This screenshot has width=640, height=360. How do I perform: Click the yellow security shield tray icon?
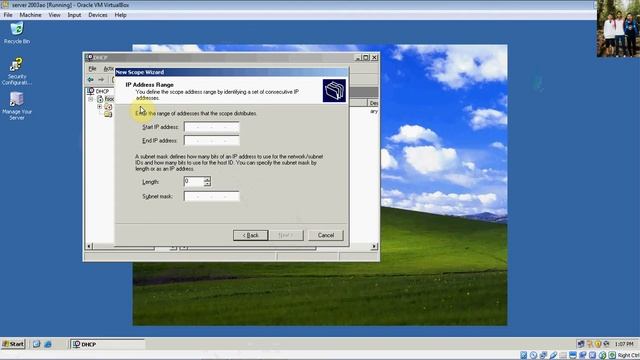598,344
